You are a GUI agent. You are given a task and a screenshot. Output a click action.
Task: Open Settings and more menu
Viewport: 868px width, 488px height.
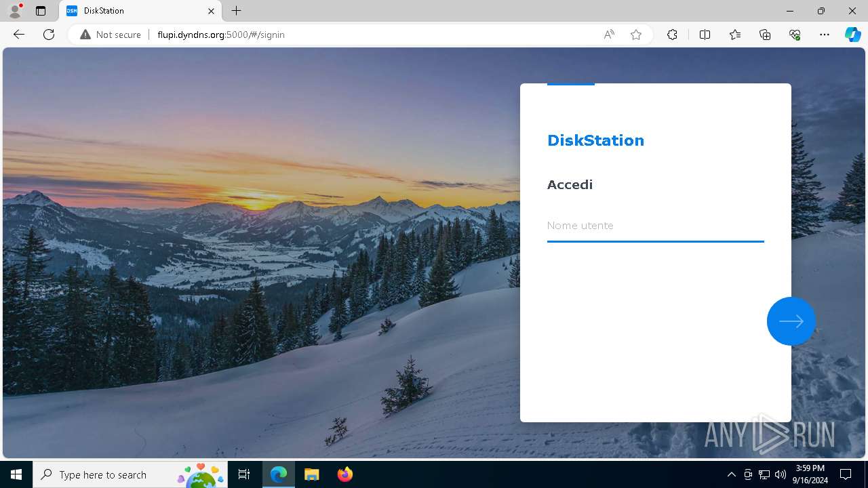click(825, 35)
